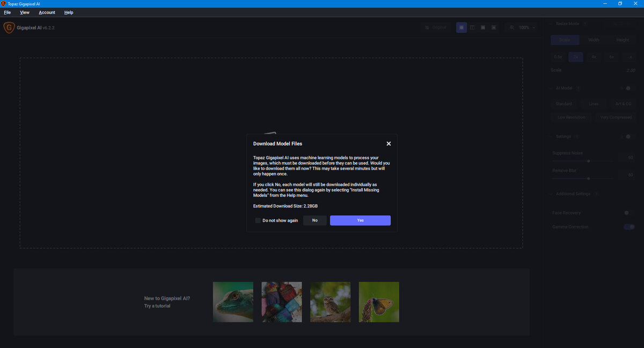Open the owl tutorial thumbnail
This screenshot has height=348, width=644.
(x=330, y=302)
